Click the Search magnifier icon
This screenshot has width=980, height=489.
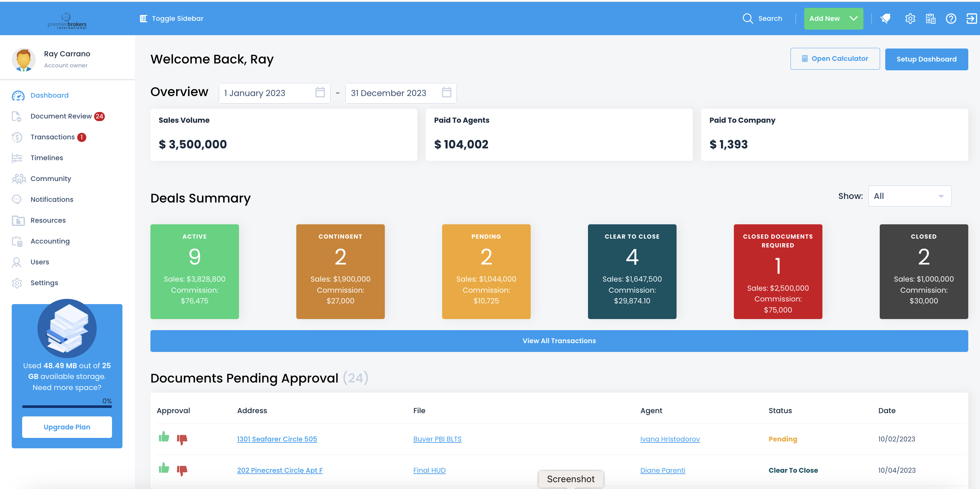(748, 19)
